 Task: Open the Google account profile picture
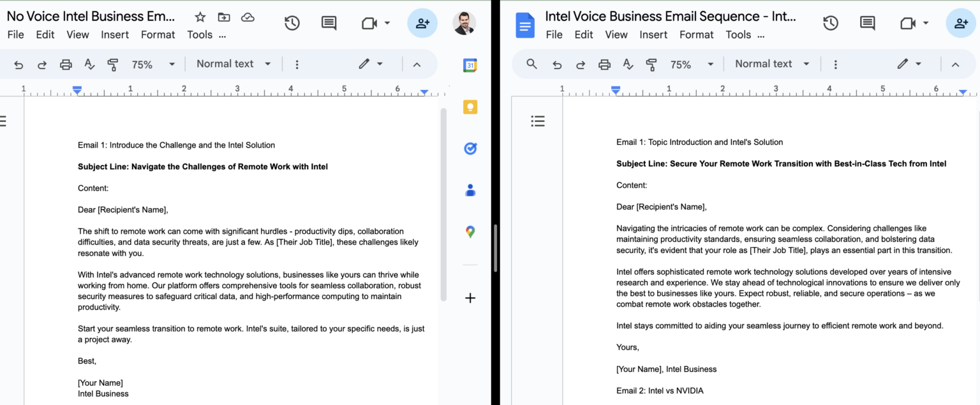pyautogui.click(x=464, y=23)
